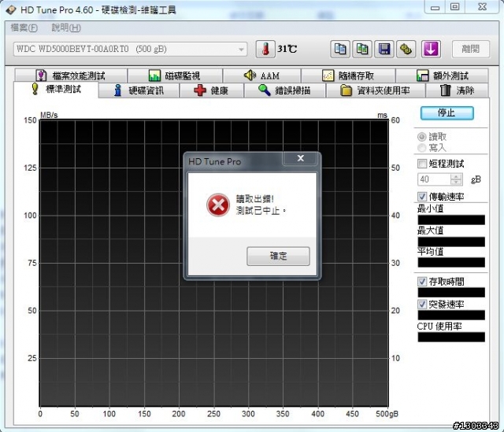
Task: Click the 最大值 result box
Action: [x=451, y=242]
